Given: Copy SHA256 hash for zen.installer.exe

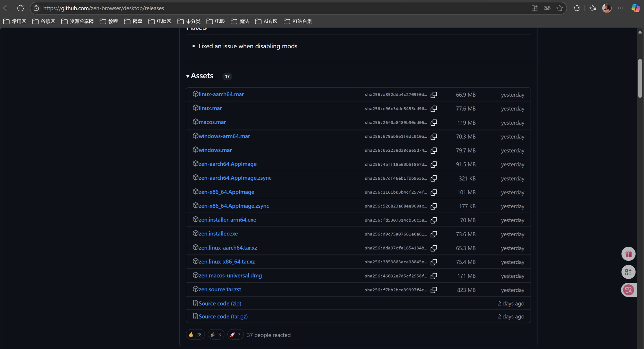Looking at the screenshot, I should pos(434,234).
